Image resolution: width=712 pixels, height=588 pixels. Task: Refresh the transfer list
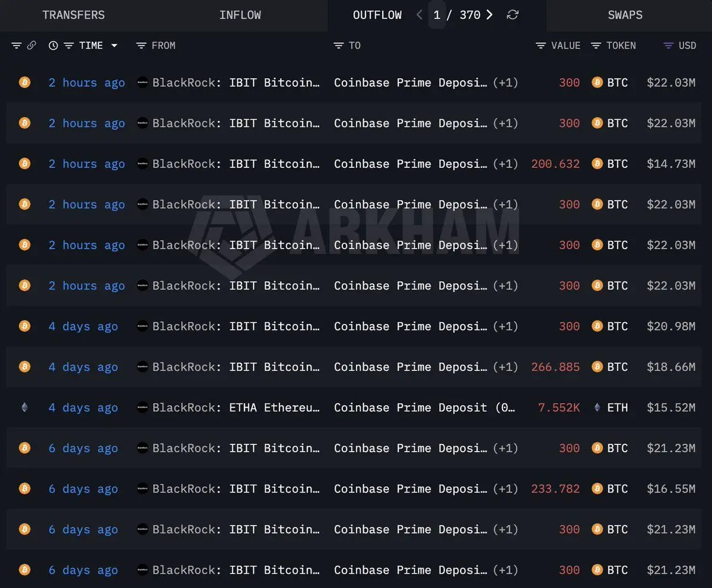[513, 15]
